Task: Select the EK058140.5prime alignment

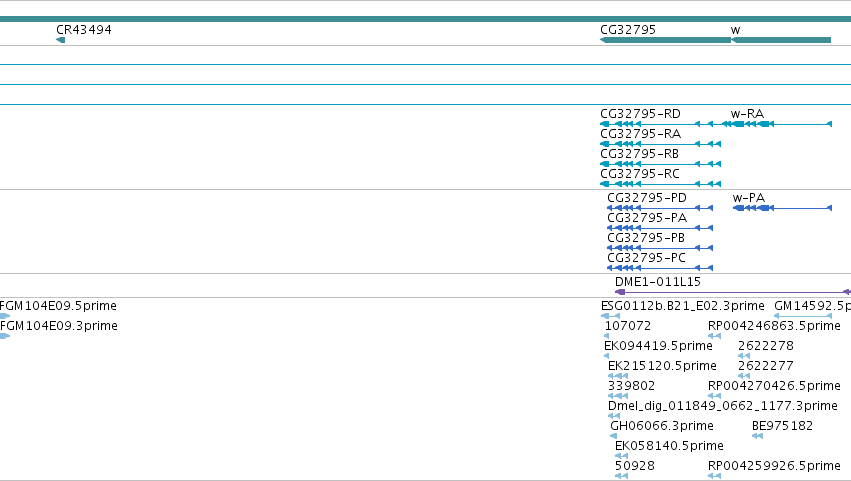Action: tap(621, 456)
